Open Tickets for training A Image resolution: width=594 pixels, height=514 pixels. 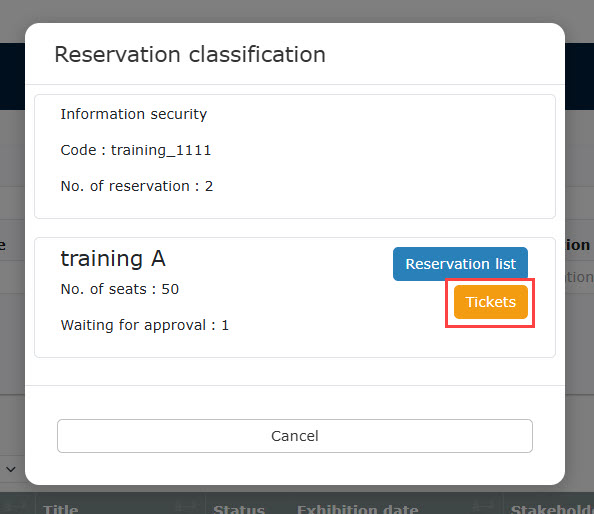pyautogui.click(x=491, y=302)
